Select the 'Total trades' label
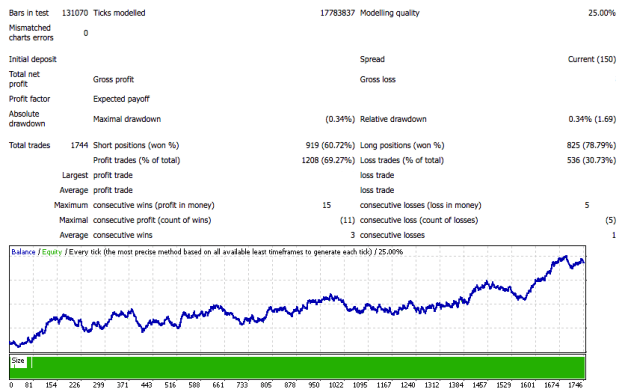 [29, 146]
